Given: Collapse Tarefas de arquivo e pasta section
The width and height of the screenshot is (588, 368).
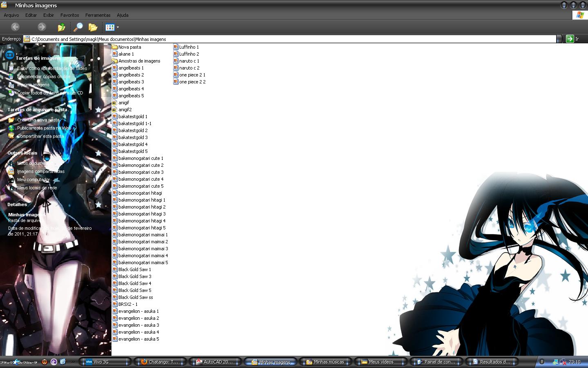Looking at the screenshot, I should [98, 110].
